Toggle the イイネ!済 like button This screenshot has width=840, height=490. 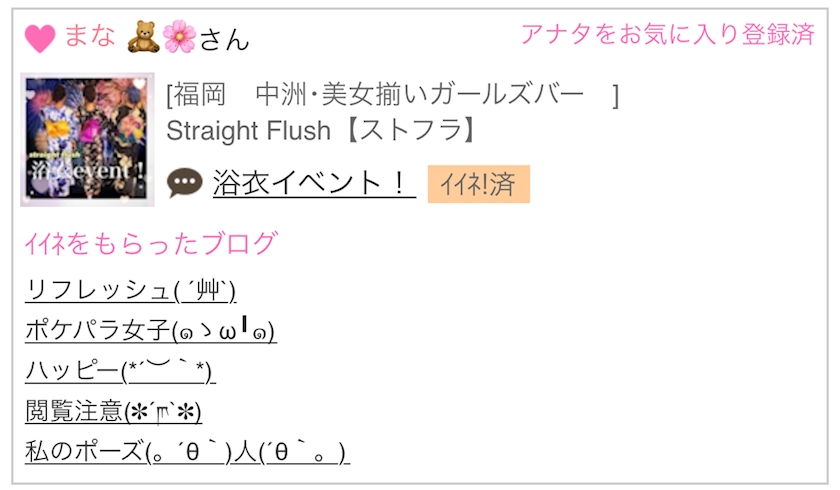[x=478, y=184]
